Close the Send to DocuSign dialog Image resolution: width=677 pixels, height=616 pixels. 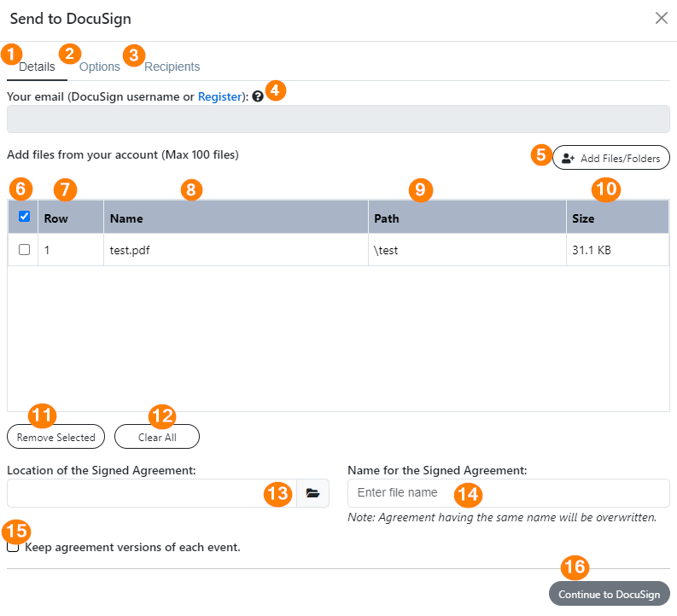pos(661,18)
